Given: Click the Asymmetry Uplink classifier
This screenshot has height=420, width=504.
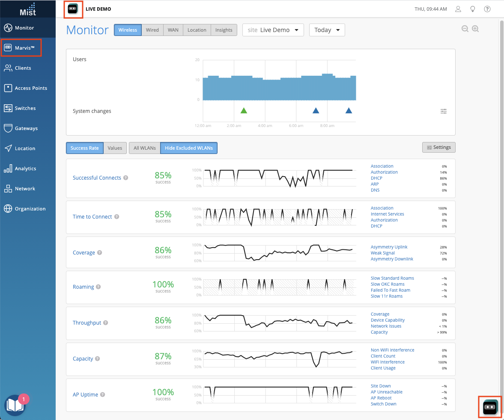Looking at the screenshot, I should click(389, 247).
